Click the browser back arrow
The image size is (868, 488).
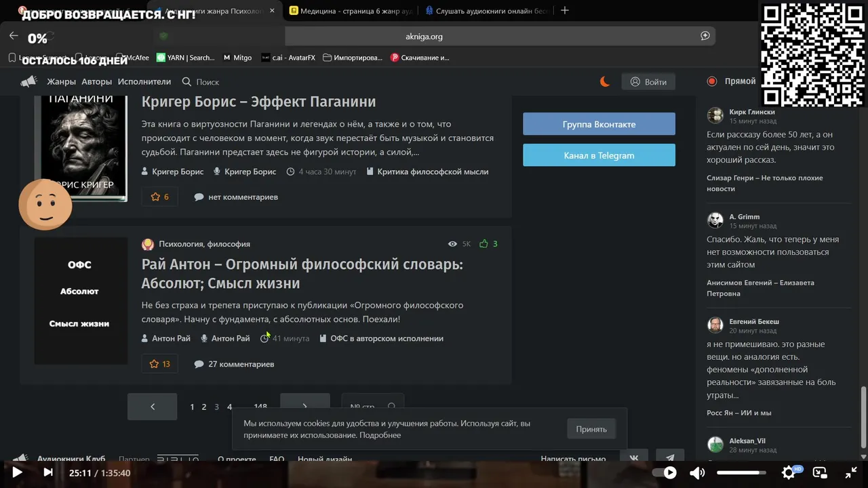coord(14,36)
